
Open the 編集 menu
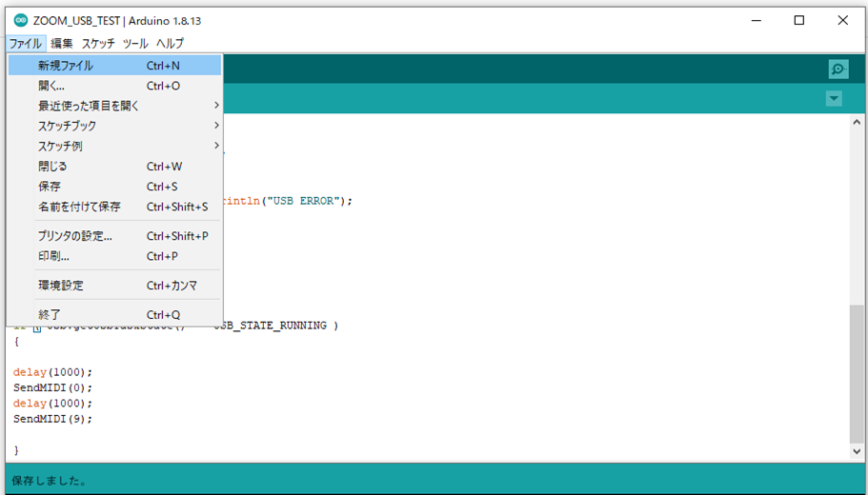62,44
